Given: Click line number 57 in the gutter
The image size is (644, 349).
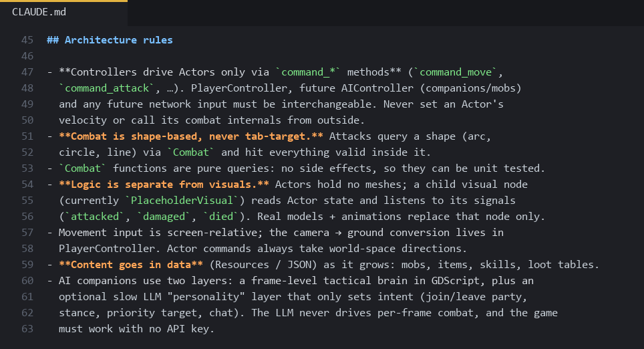Looking at the screenshot, I should [x=27, y=233].
